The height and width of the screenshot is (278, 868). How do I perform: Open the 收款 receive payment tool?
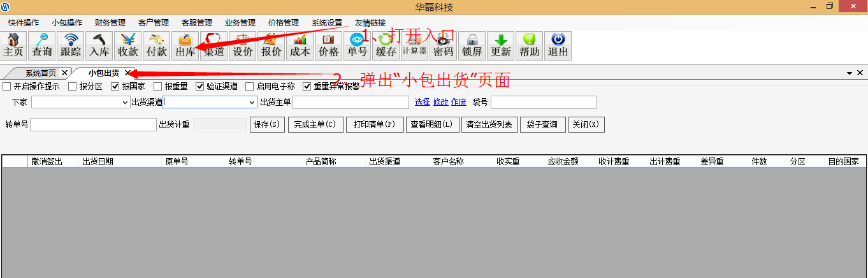point(127,45)
